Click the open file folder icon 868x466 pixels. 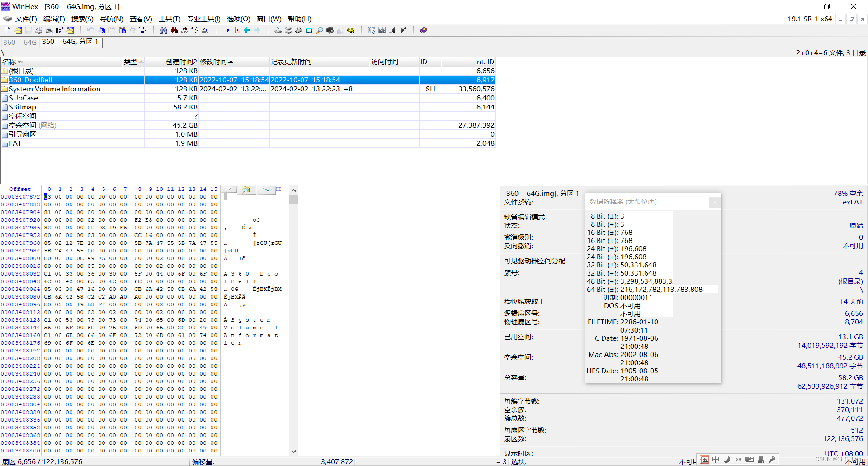pos(18,30)
